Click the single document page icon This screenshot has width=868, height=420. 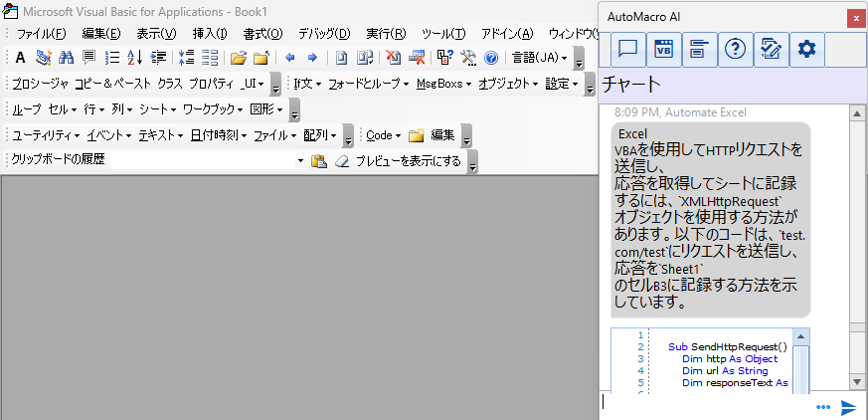(342, 57)
